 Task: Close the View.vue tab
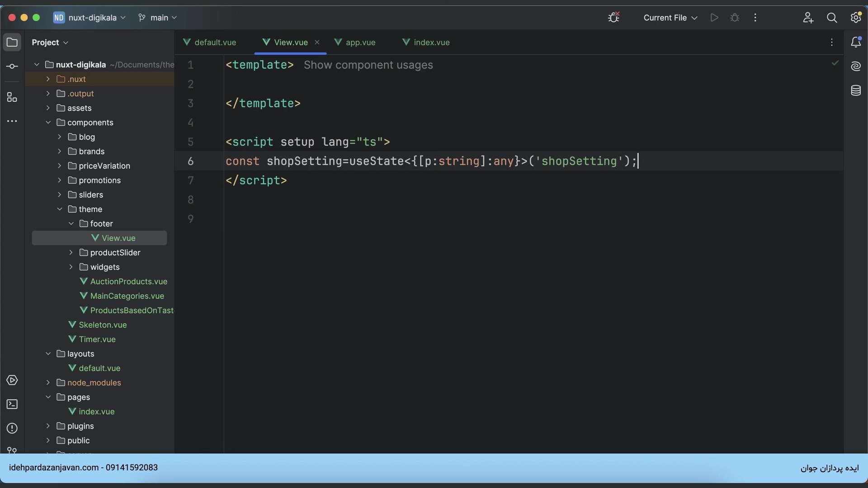point(317,42)
